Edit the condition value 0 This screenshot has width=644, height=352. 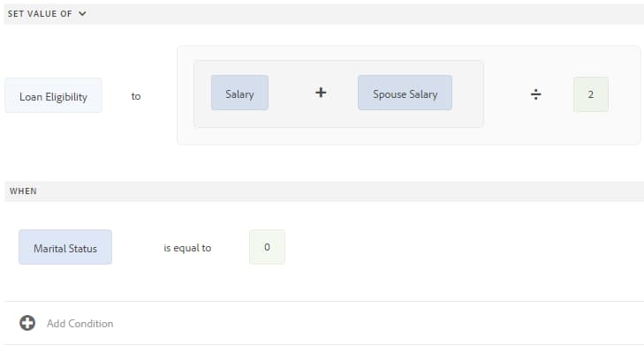tap(267, 247)
